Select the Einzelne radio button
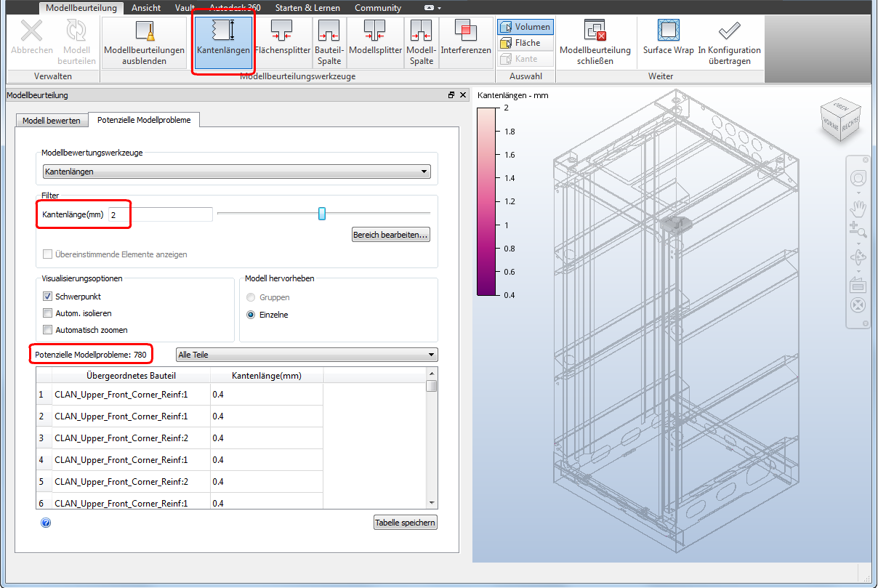This screenshot has height=588, width=878. point(251,315)
